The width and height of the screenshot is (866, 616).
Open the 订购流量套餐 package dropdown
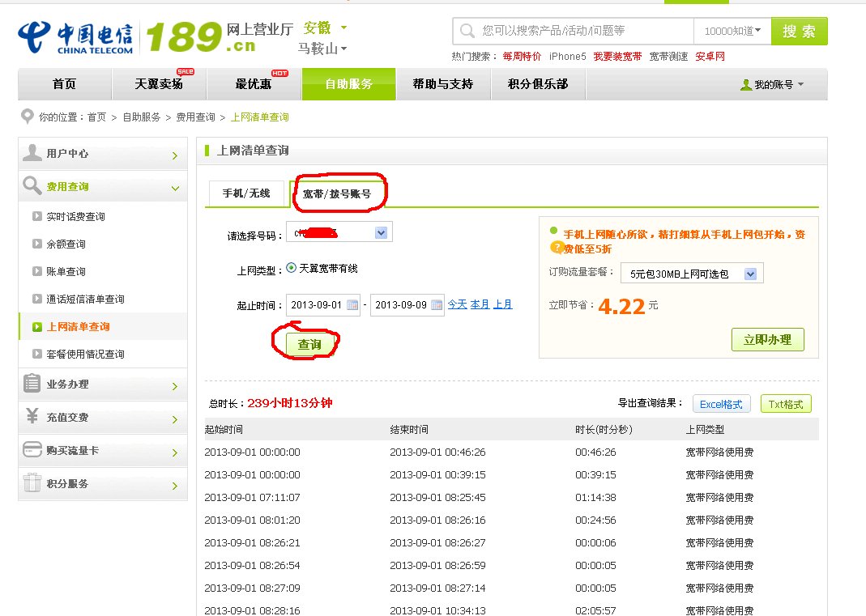(x=750, y=274)
